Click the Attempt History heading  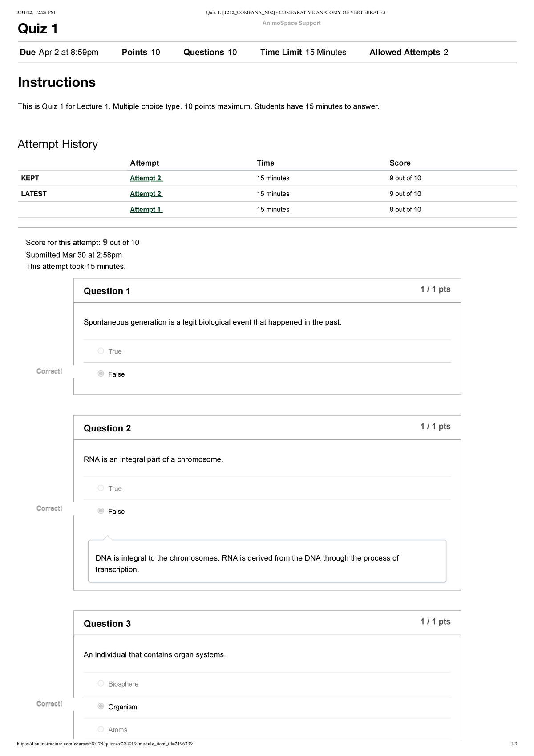click(x=58, y=144)
